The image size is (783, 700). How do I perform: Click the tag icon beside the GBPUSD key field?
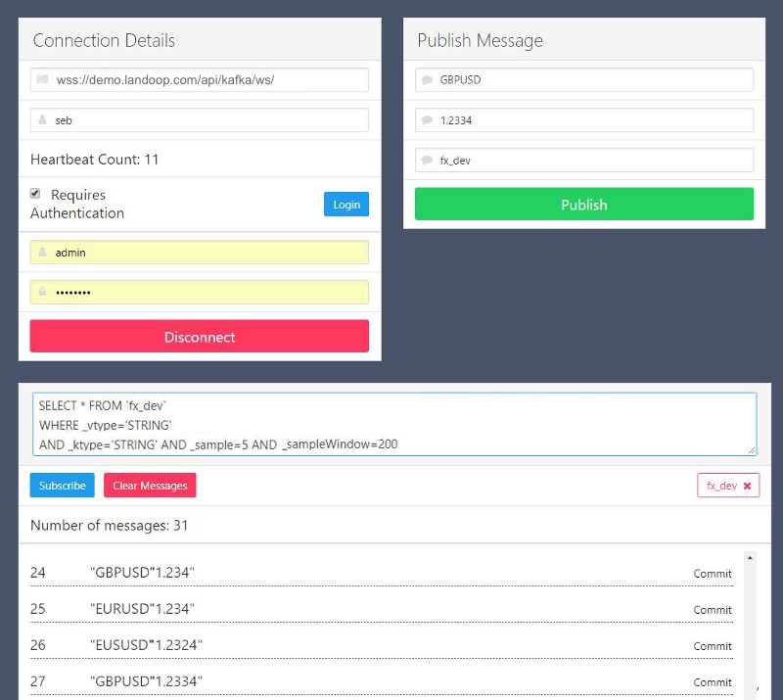[x=428, y=79]
